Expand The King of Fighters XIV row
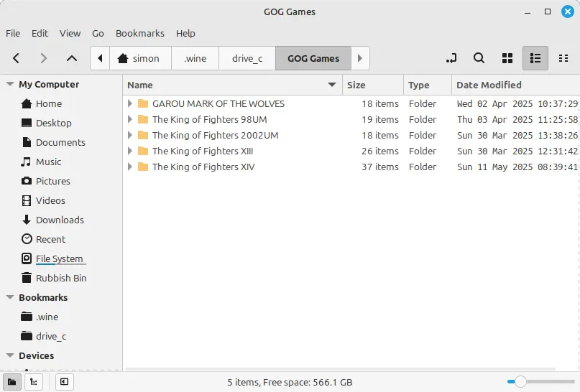 coord(130,167)
